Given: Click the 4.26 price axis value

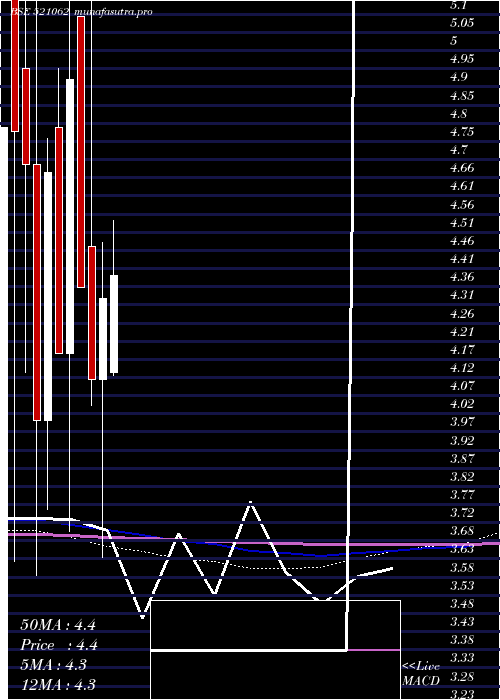Looking at the screenshot, I should [462, 314].
